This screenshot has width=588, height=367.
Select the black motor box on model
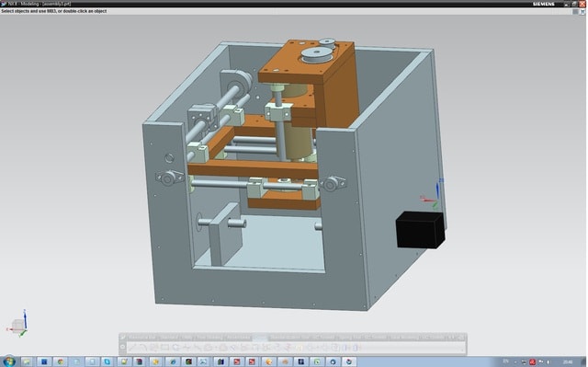point(421,230)
